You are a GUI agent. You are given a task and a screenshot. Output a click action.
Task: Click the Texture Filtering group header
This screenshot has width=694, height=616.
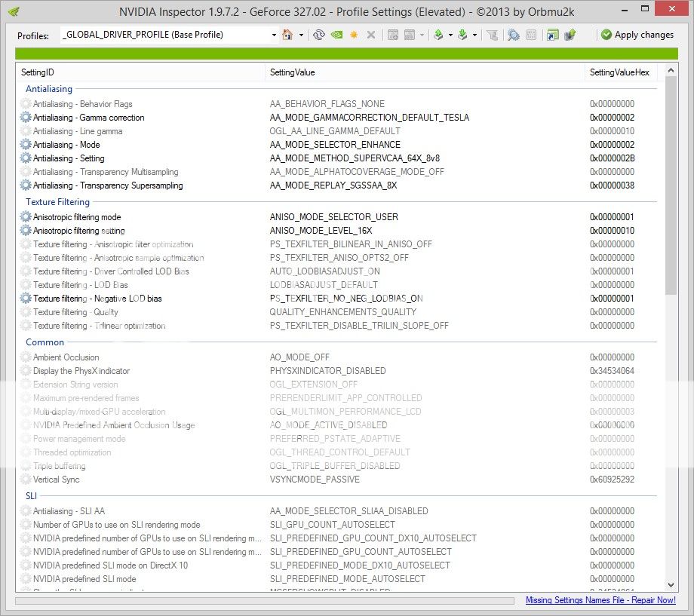(x=57, y=202)
